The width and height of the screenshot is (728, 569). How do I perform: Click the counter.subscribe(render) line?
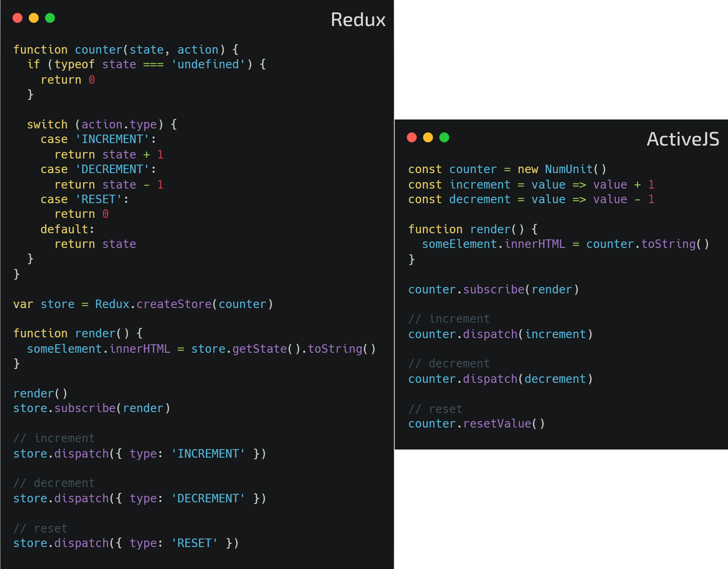point(493,289)
